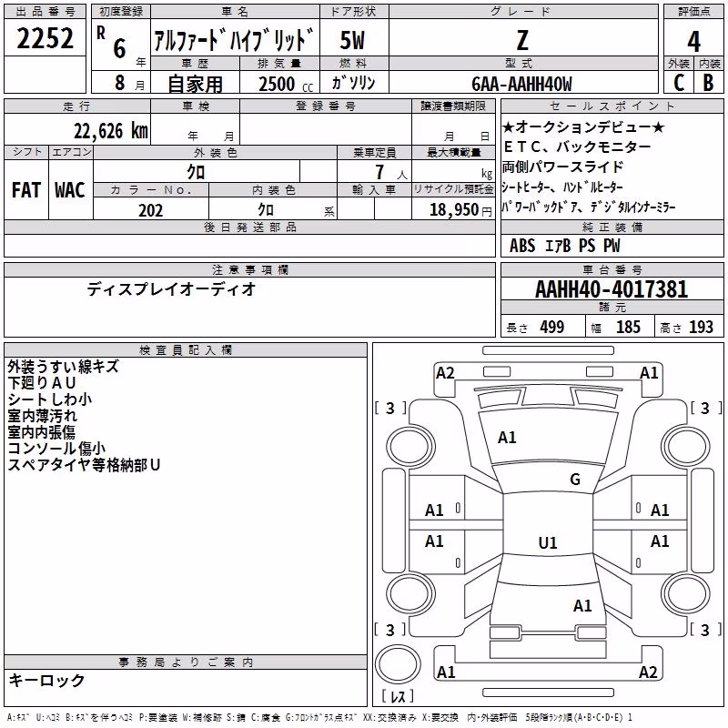Select the mileage 22,626 km
This screenshot has width=728, height=728.
111,131
